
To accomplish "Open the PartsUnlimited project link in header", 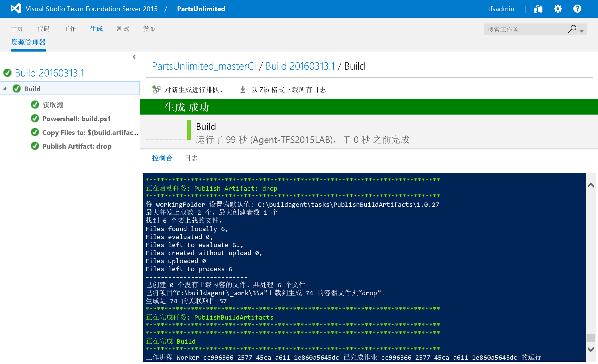I will [201, 9].
